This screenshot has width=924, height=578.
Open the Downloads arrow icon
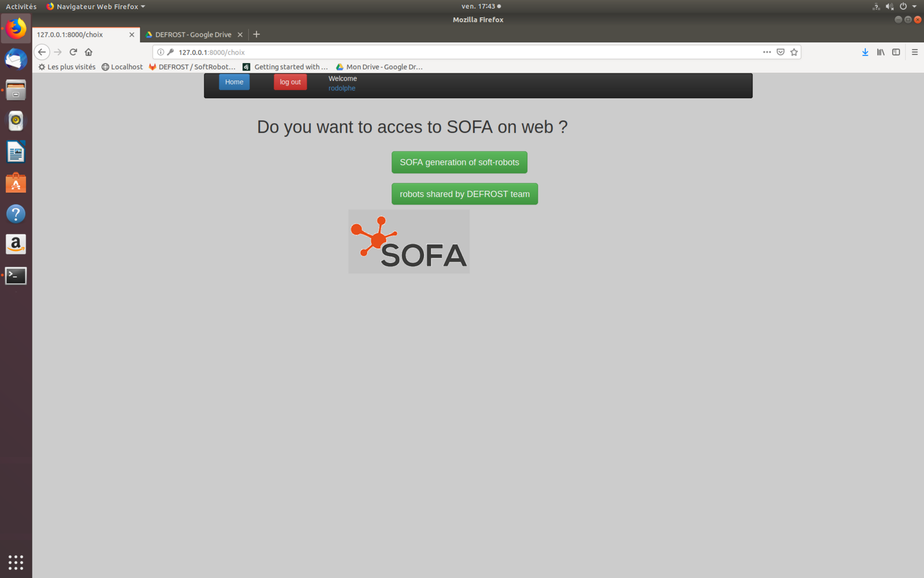tap(865, 52)
